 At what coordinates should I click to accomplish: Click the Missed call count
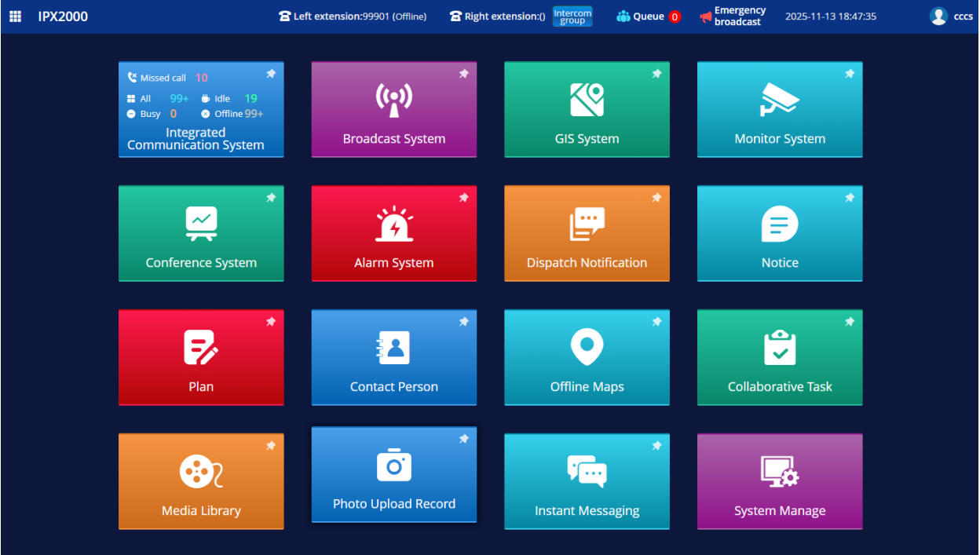tap(202, 78)
